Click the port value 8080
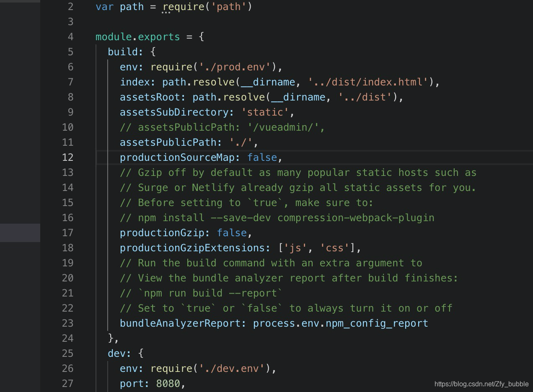533x392 pixels. click(168, 384)
